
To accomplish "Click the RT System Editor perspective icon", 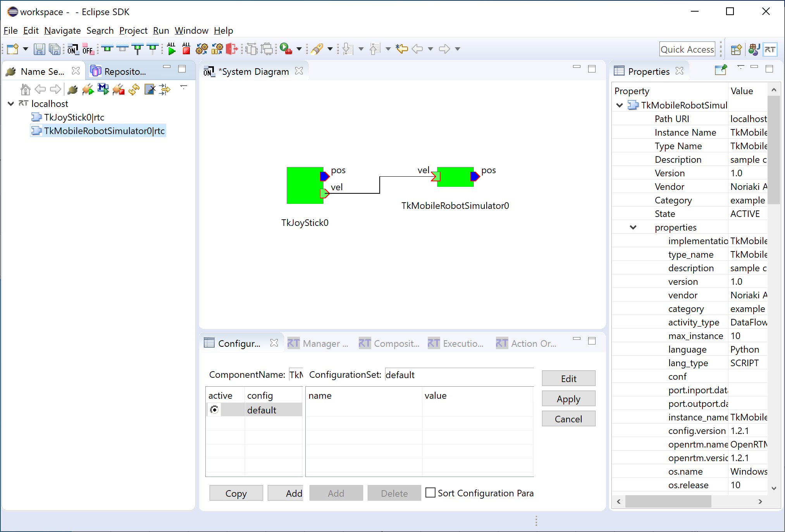I will coord(770,49).
